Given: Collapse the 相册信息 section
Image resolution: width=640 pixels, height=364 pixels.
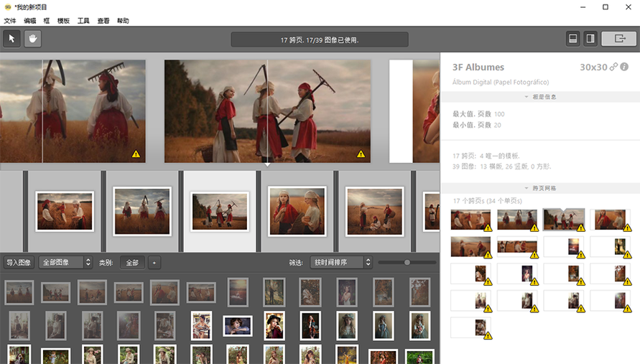Looking at the screenshot, I should point(540,97).
